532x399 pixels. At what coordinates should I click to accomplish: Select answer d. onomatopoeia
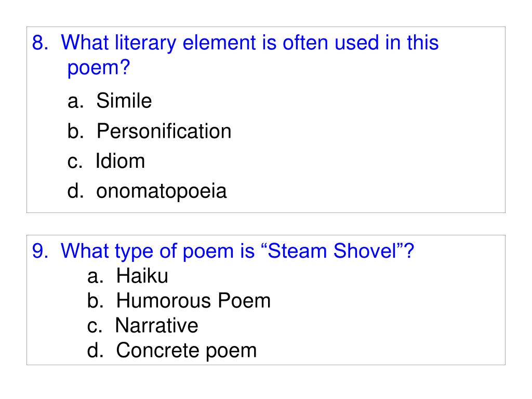click(147, 191)
